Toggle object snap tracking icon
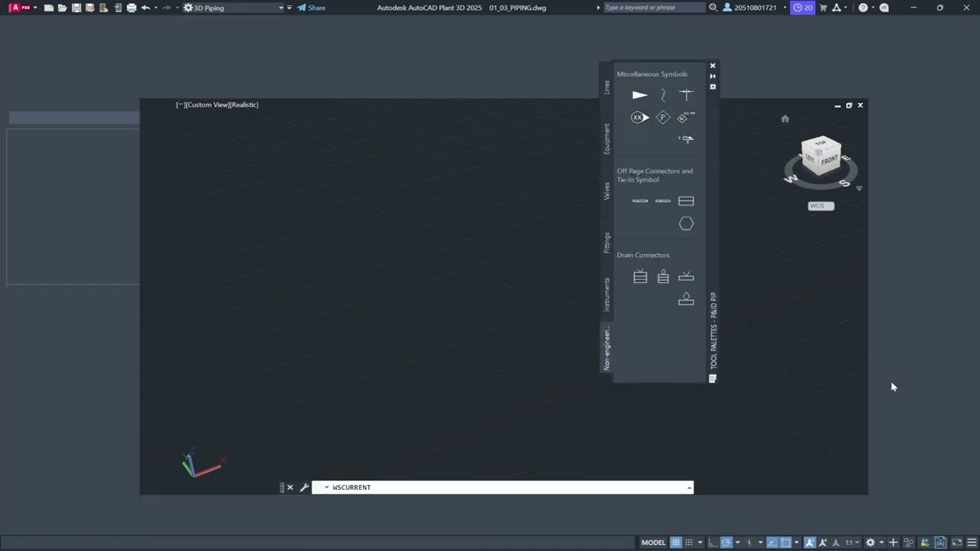Viewport: 980px width, 551px height. click(773, 543)
